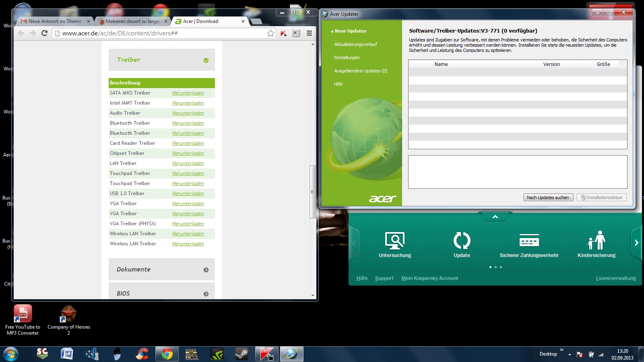
Task: Download the Audio Treiber
Action: tap(188, 113)
